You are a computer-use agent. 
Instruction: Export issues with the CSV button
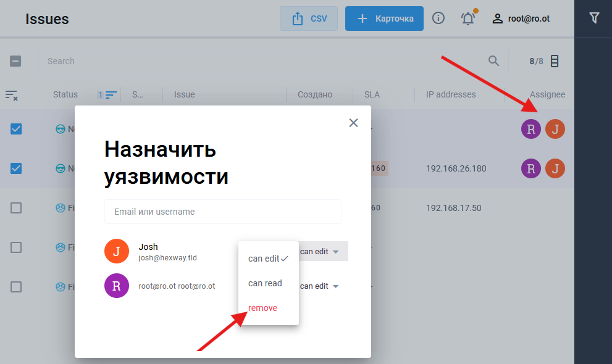pos(308,19)
